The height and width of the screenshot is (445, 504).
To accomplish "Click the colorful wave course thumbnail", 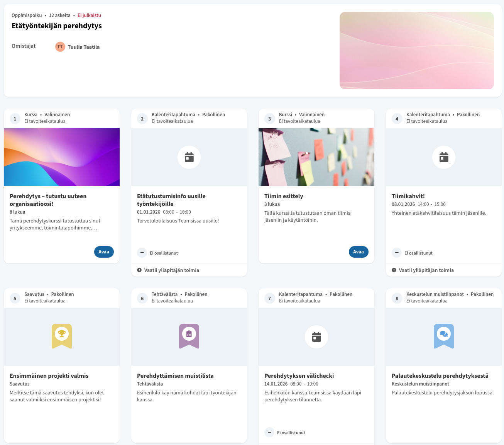I will coord(62,157).
